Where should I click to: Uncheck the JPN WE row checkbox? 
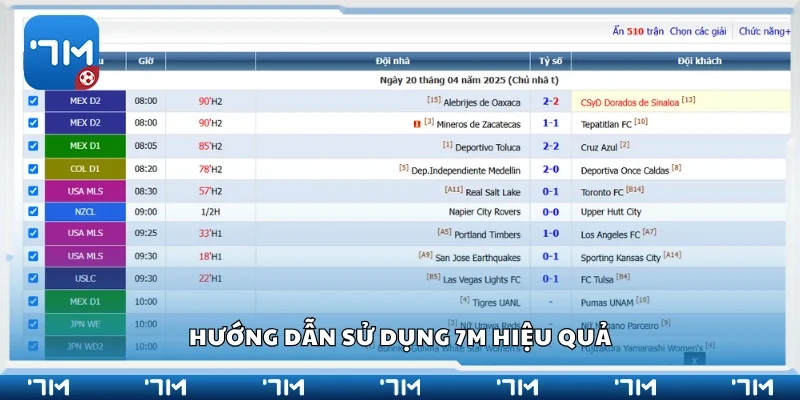[x=33, y=323]
